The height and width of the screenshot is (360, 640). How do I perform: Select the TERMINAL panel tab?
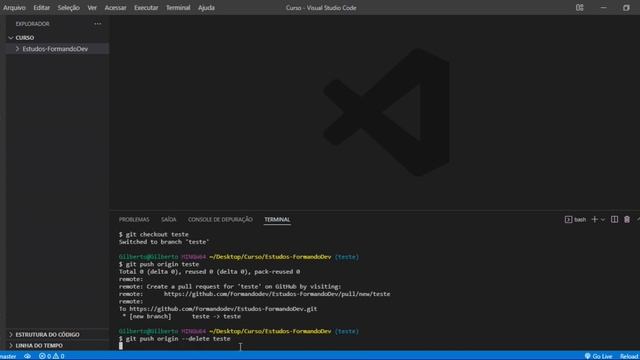pos(277,220)
